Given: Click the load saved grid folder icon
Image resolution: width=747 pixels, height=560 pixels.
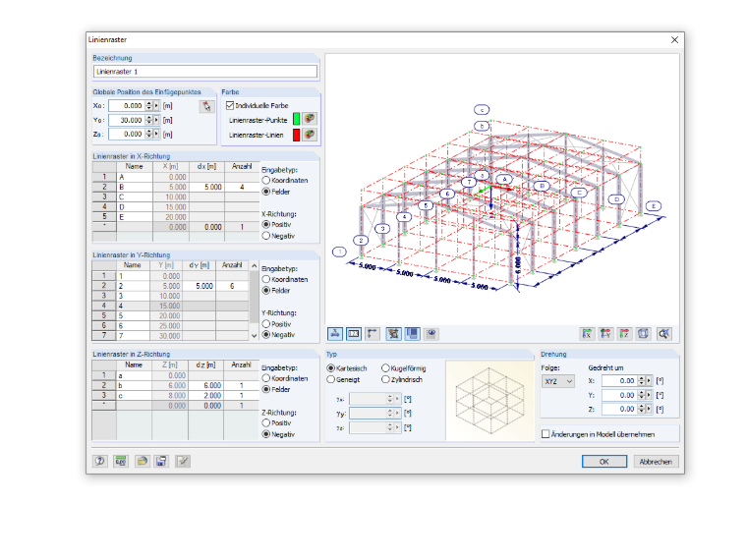Looking at the screenshot, I should (142, 461).
